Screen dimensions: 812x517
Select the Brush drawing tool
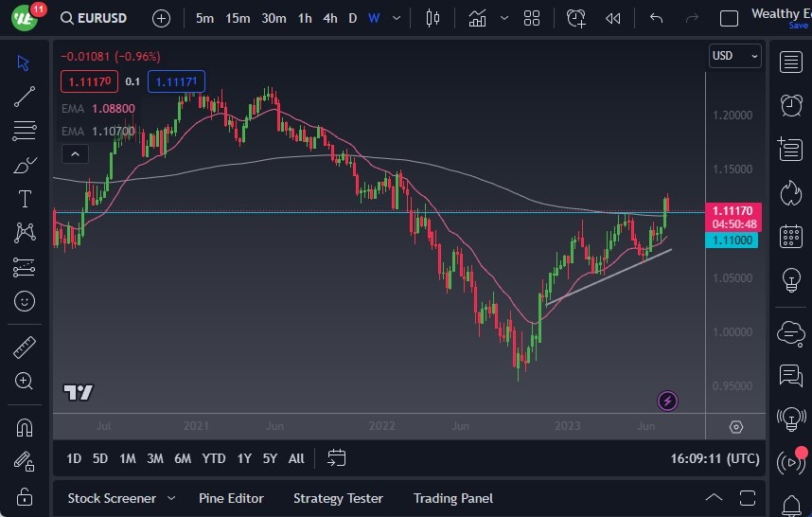click(x=25, y=165)
